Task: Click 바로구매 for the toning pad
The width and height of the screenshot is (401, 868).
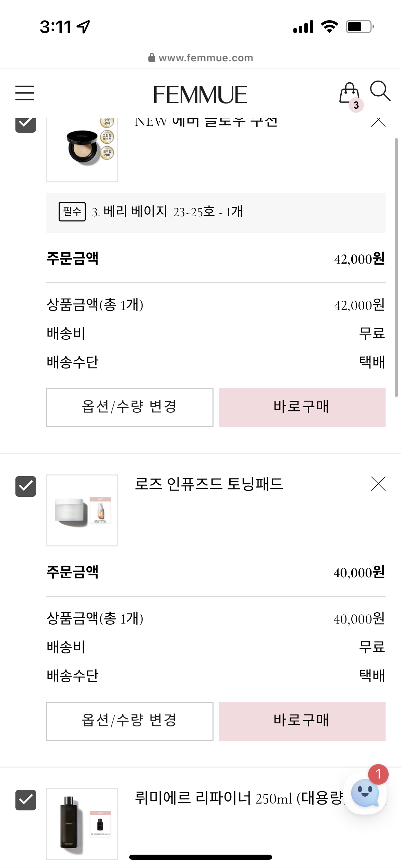Action: pos(302,721)
